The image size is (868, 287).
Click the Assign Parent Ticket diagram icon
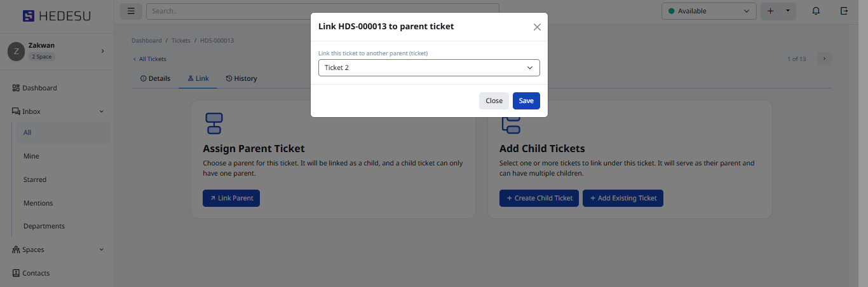(214, 123)
